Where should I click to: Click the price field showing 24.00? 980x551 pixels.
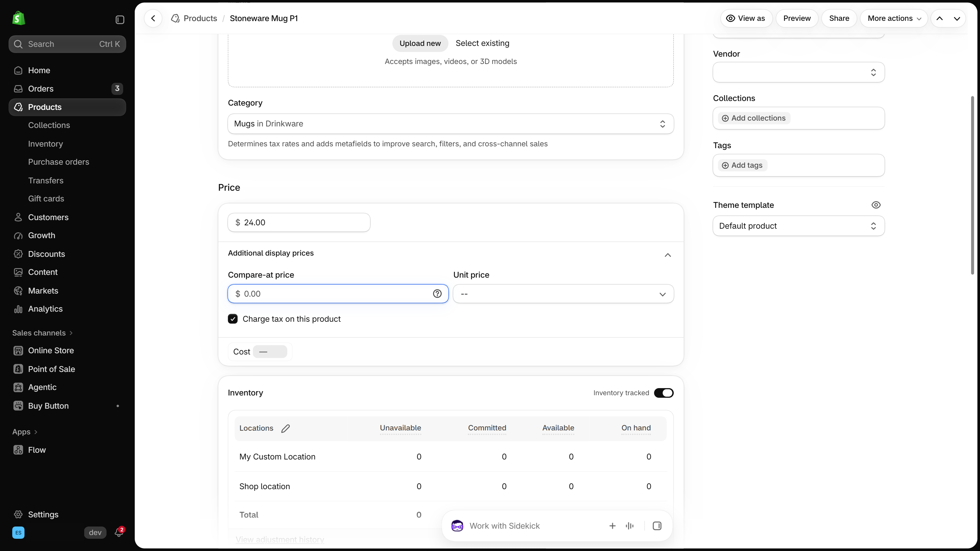(x=299, y=223)
